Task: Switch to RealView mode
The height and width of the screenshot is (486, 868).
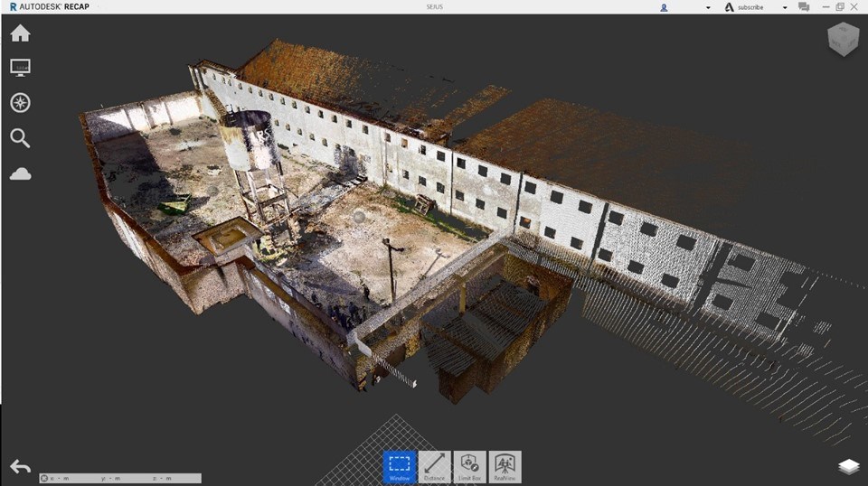Action: (505, 466)
